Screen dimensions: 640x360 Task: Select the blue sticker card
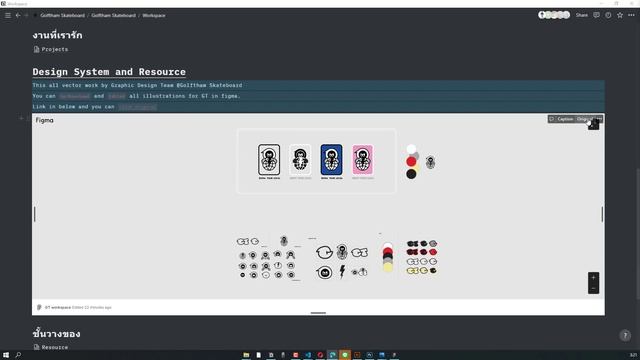click(x=331, y=159)
